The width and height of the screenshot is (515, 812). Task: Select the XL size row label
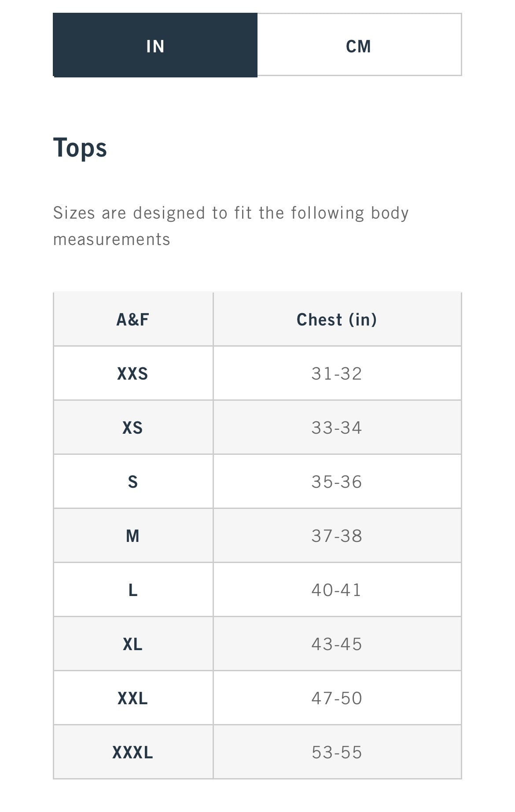pos(133,644)
